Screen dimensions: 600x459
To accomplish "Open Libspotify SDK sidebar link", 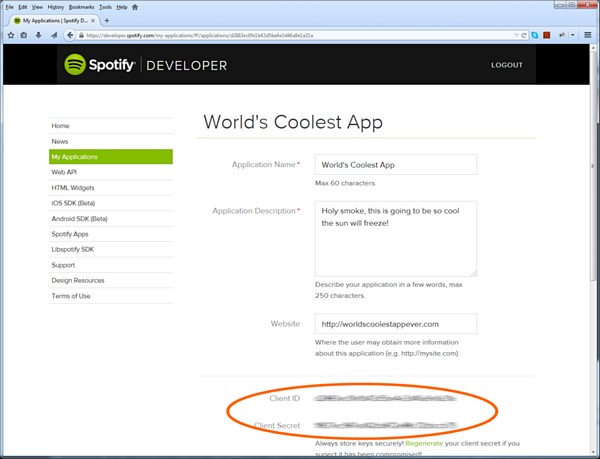I will 111,249.
